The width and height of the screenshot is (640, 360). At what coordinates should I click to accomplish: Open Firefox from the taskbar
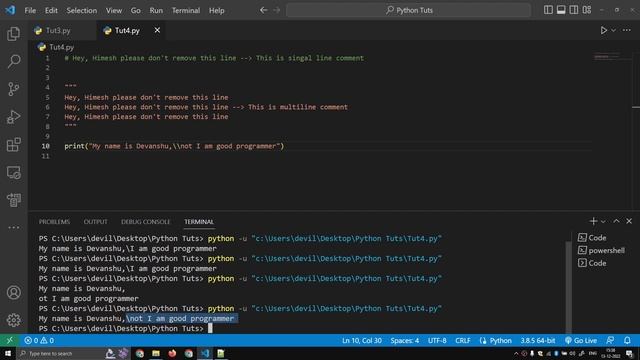tap(172, 353)
